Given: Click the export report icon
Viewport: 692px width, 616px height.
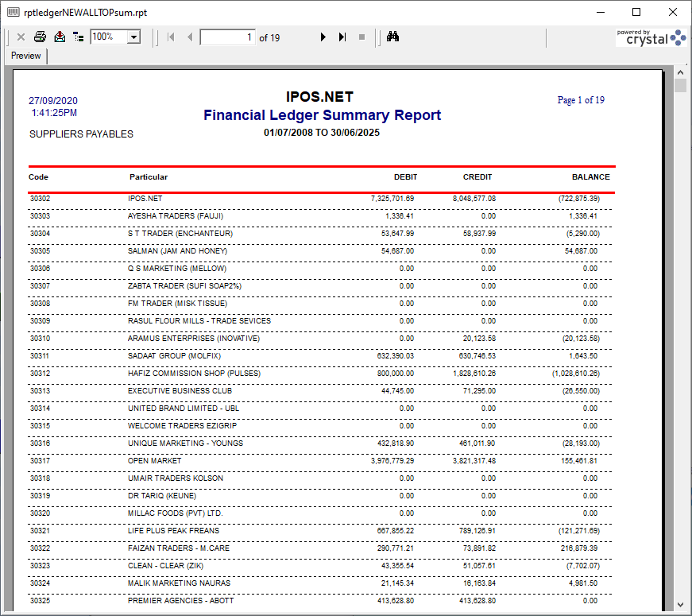Looking at the screenshot, I should tap(60, 37).
